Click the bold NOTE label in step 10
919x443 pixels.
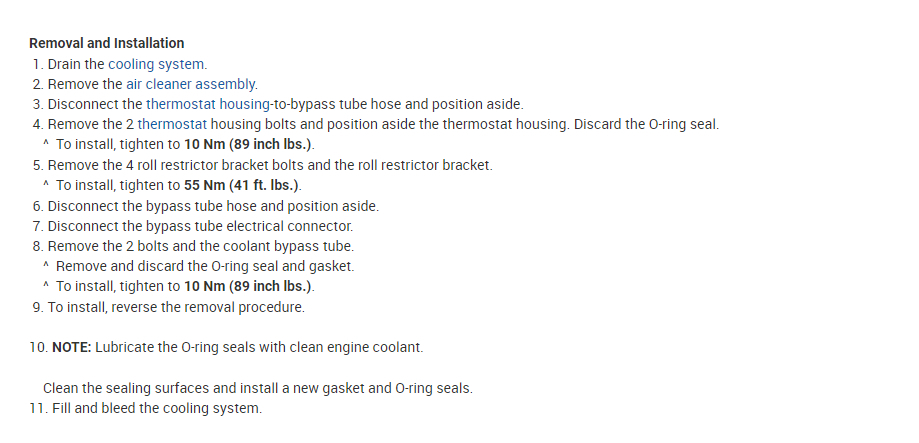(71, 347)
